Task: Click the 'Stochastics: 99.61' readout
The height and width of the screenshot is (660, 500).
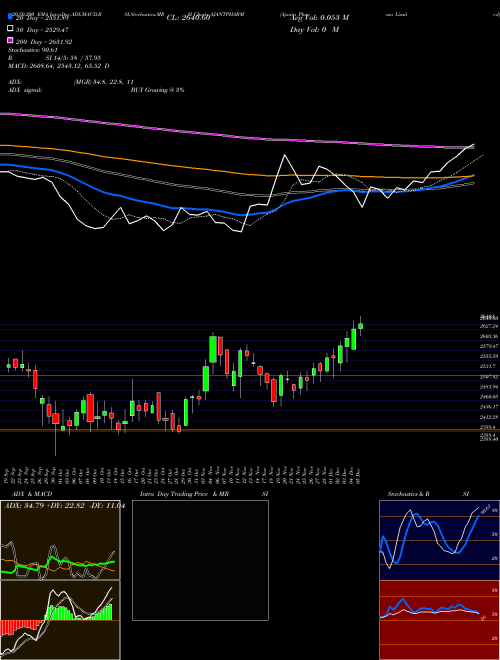Action: pos(32,50)
